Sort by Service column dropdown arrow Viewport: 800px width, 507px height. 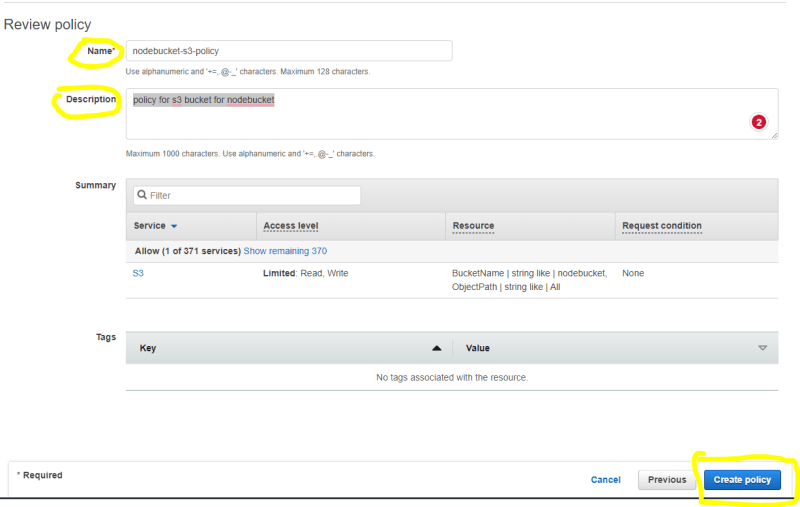pos(174,226)
